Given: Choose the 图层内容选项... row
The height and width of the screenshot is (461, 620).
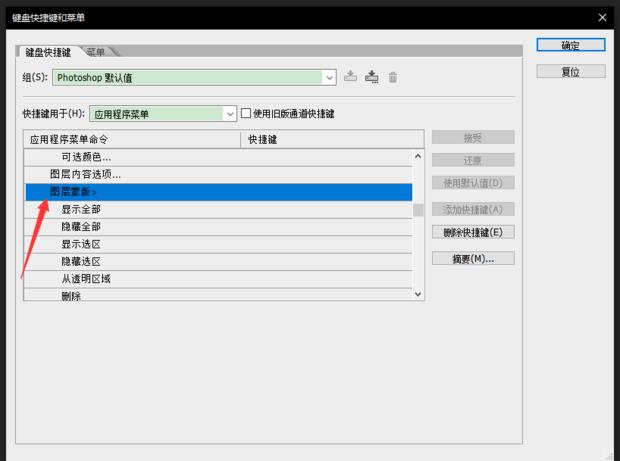Looking at the screenshot, I should [86, 175].
